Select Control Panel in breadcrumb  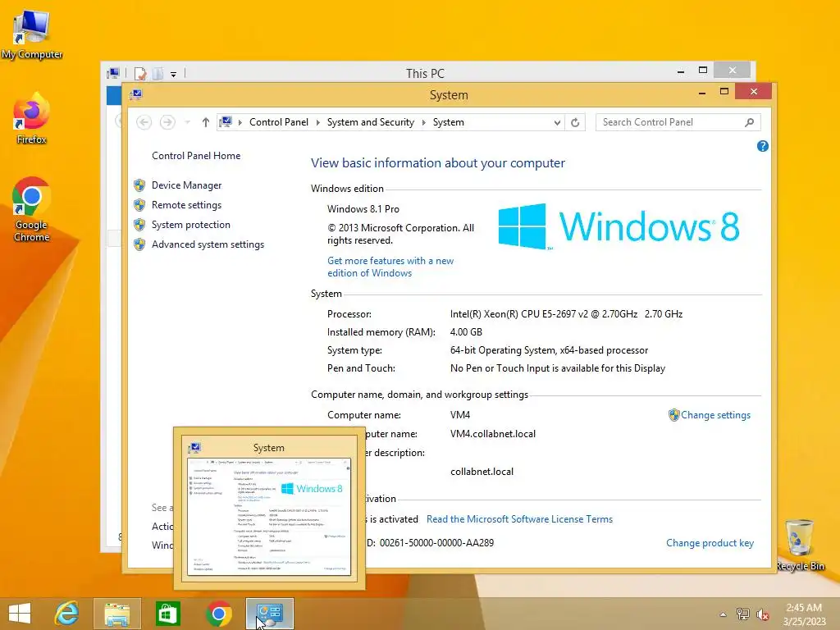pyautogui.click(x=279, y=122)
